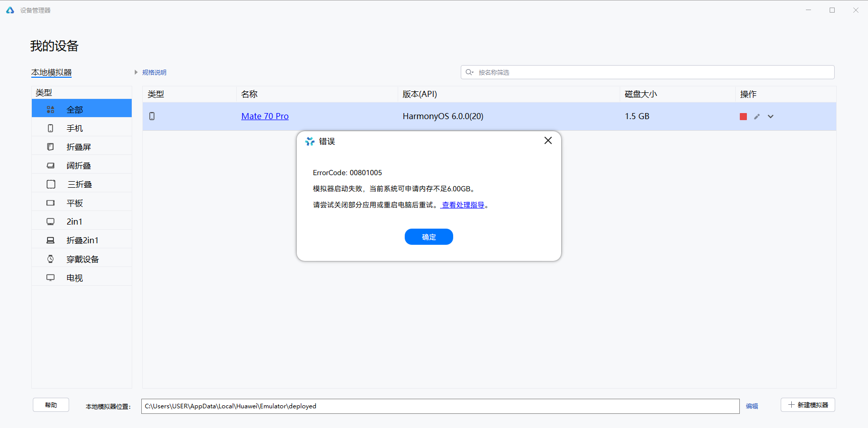
Task: Open the Mate 70 Pro device link
Action: 265,116
